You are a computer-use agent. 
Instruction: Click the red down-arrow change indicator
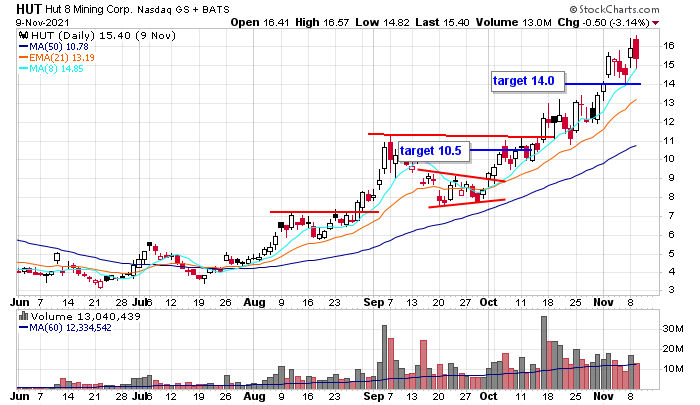tap(656, 23)
